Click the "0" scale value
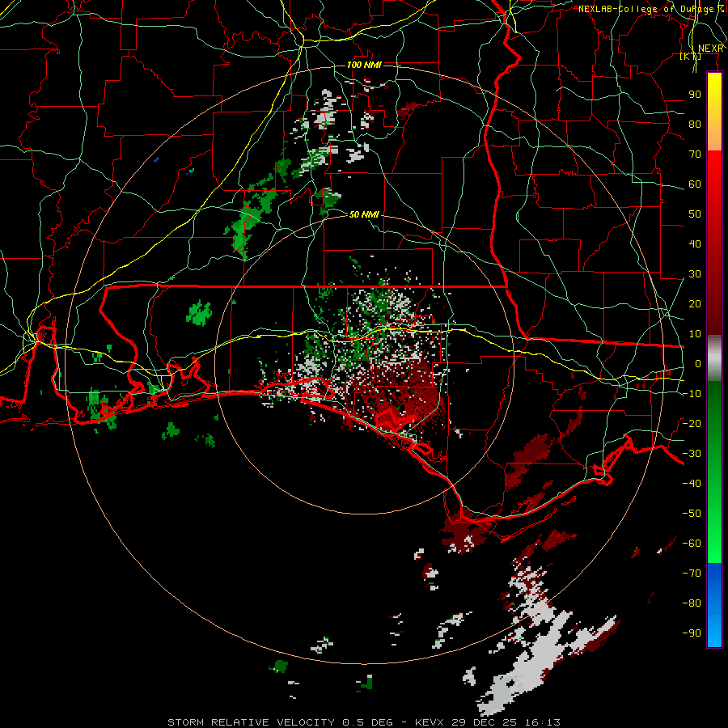This screenshot has width=728, height=728. coord(698,363)
